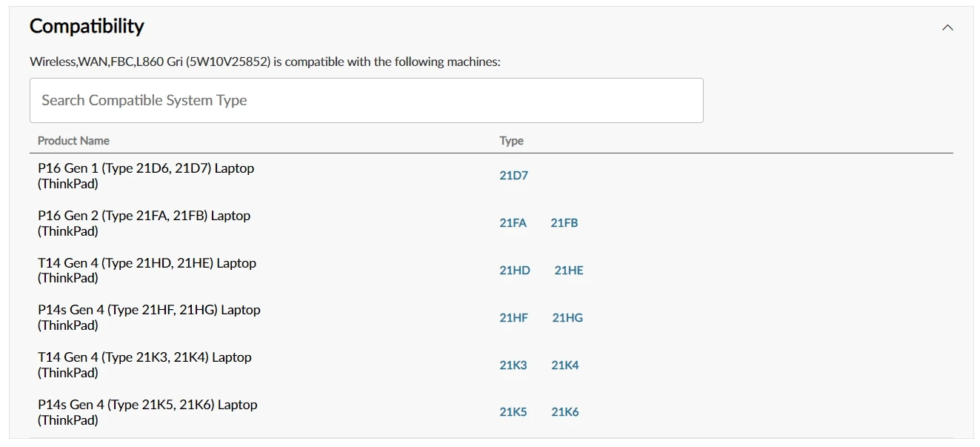Click the Type column header
The image size is (980, 447).
coord(511,141)
